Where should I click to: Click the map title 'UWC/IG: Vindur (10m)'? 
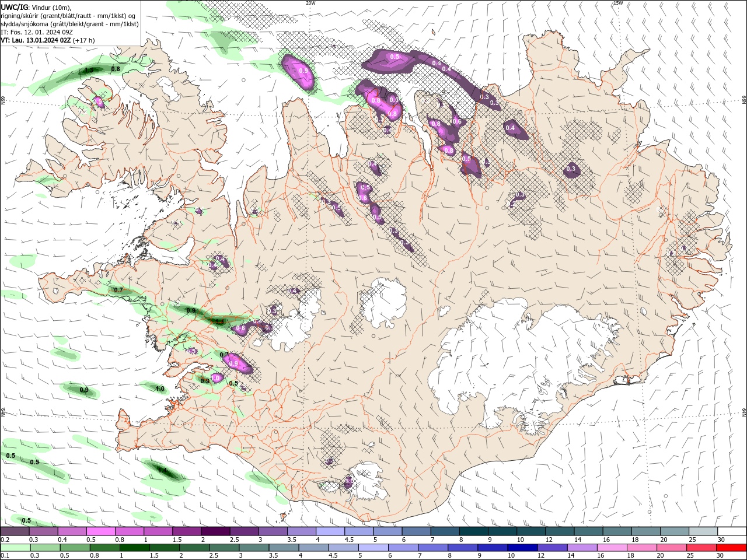(x=36, y=7)
